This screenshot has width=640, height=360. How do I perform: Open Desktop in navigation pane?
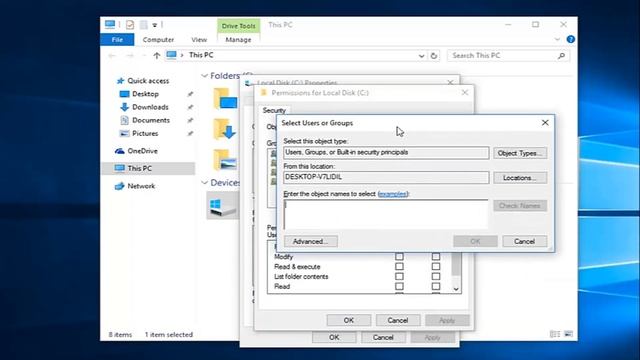[x=145, y=94]
